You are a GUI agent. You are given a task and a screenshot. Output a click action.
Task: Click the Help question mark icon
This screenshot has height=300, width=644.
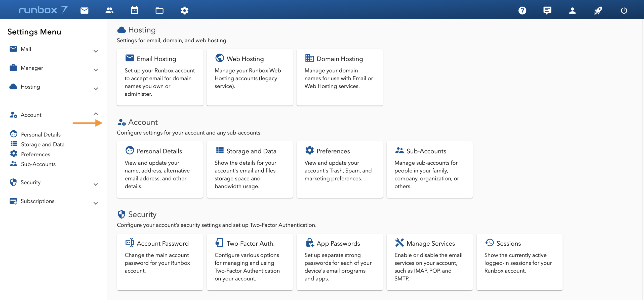click(x=522, y=10)
